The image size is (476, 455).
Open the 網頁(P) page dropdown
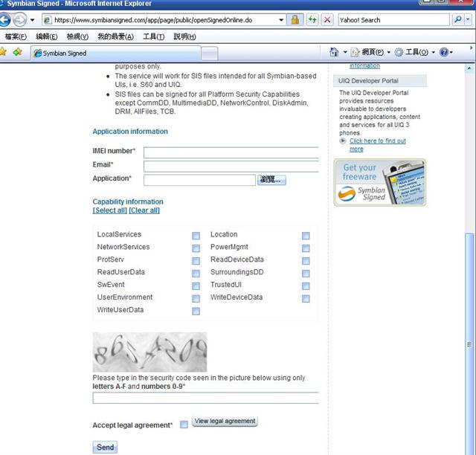coord(371,53)
